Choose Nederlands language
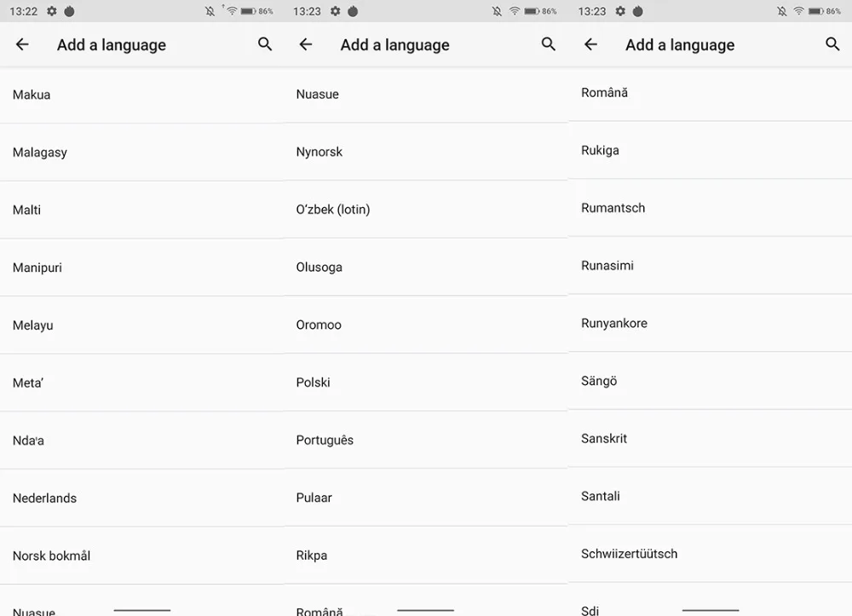 141,498
